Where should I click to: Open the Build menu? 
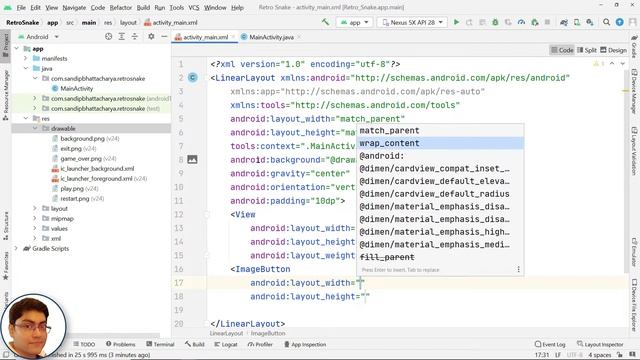pos(143,7)
